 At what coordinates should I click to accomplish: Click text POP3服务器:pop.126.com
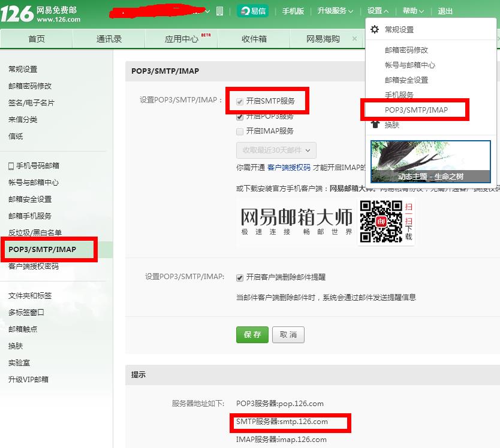[x=279, y=404]
